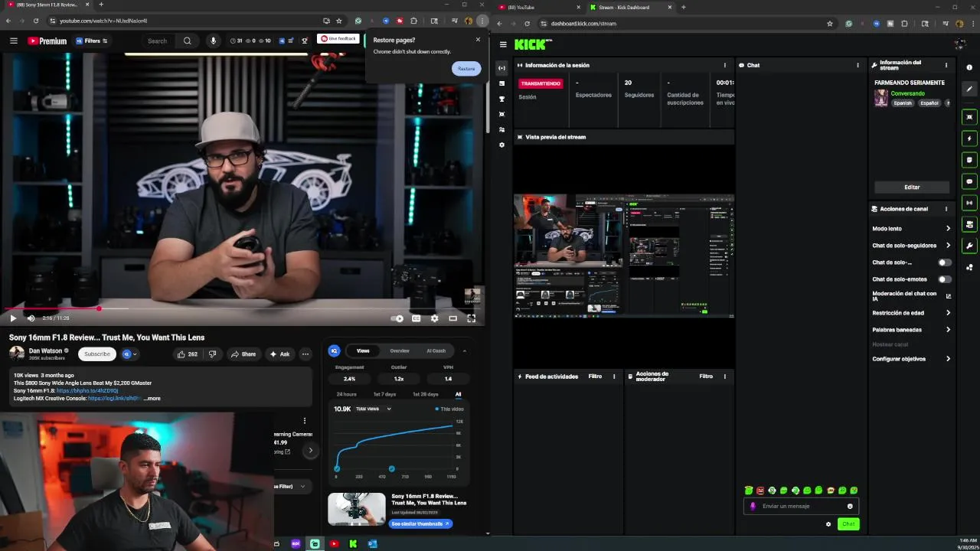Open the Chat panel options menu
The image size is (980, 551).
857,65
